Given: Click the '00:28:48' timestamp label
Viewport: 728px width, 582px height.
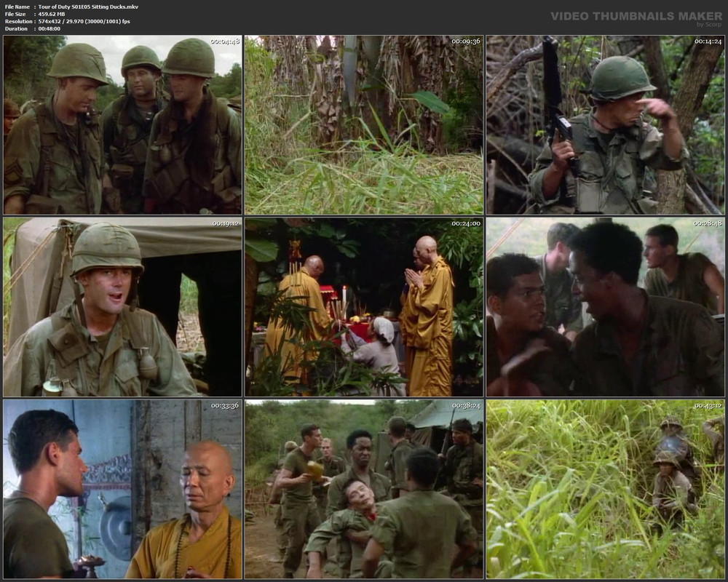Looking at the screenshot, I should 708,223.
